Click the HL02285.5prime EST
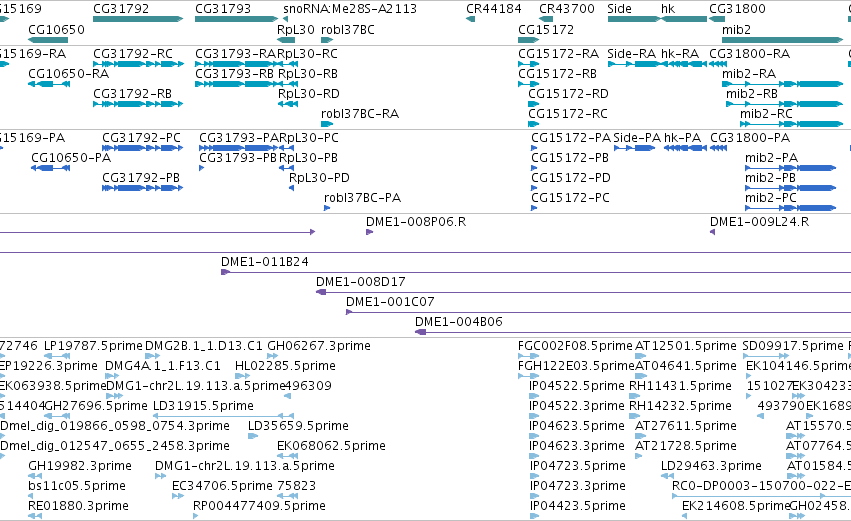The width and height of the screenshot is (851, 521). coord(243,376)
